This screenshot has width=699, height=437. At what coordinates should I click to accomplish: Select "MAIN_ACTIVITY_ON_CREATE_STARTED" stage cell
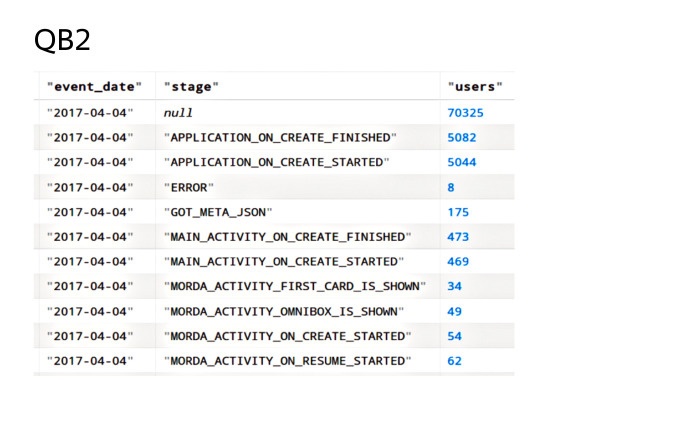pyautogui.click(x=284, y=261)
